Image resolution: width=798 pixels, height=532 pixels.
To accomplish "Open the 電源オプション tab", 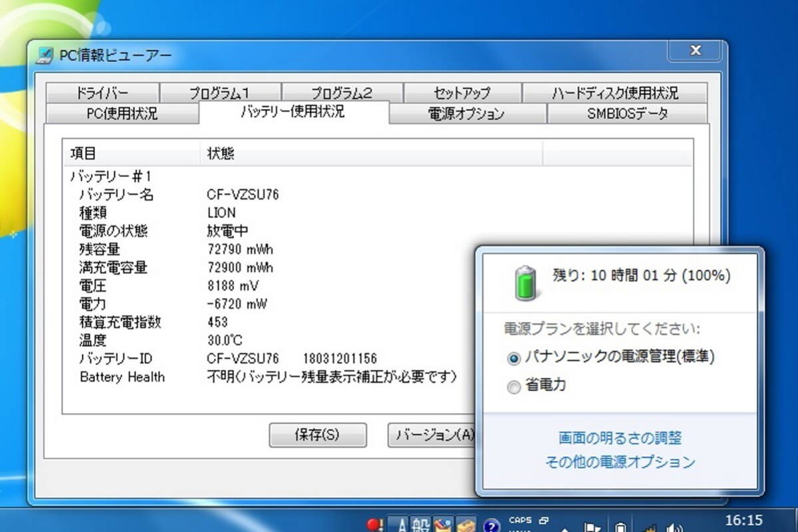I will click(467, 114).
